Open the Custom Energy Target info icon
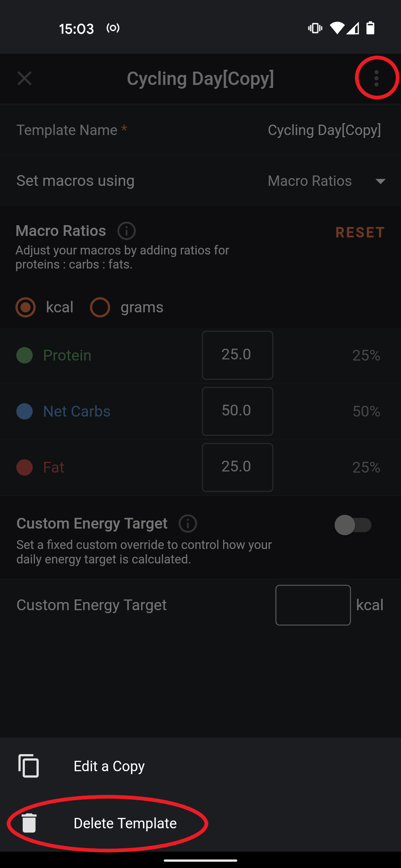The image size is (401, 868). click(x=188, y=524)
